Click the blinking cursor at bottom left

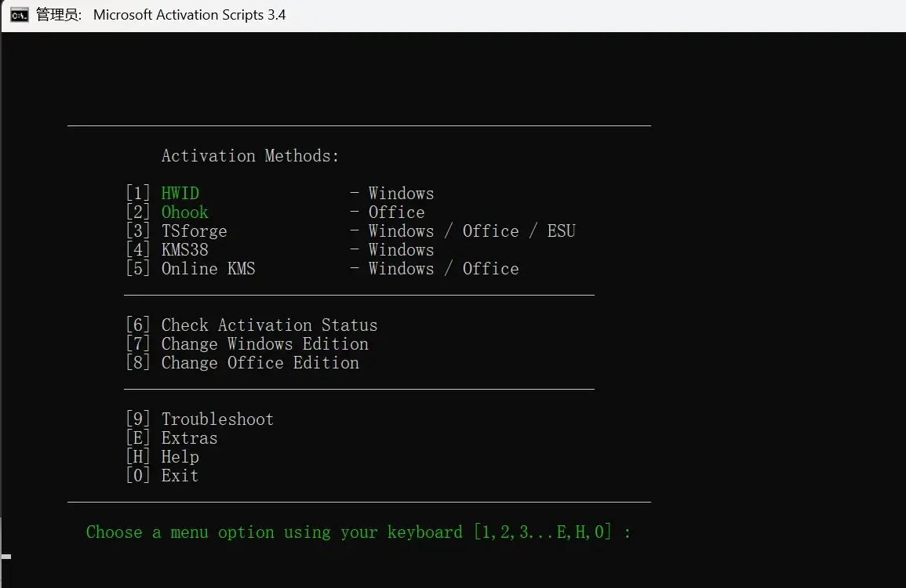pyautogui.click(x=6, y=556)
